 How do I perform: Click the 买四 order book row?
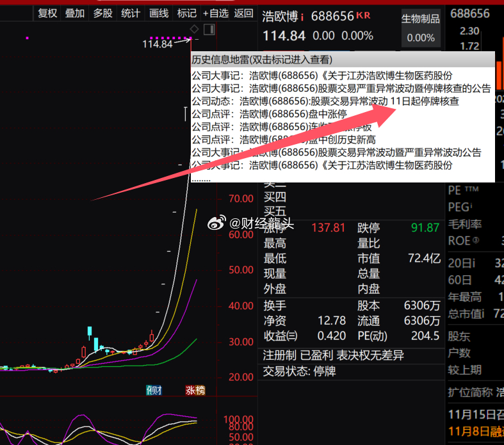(x=275, y=197)
